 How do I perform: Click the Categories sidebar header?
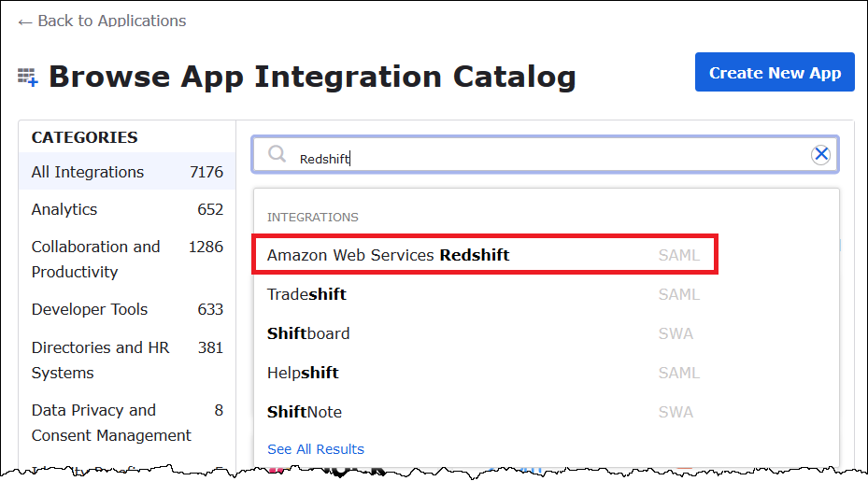[x=84, y=137]
